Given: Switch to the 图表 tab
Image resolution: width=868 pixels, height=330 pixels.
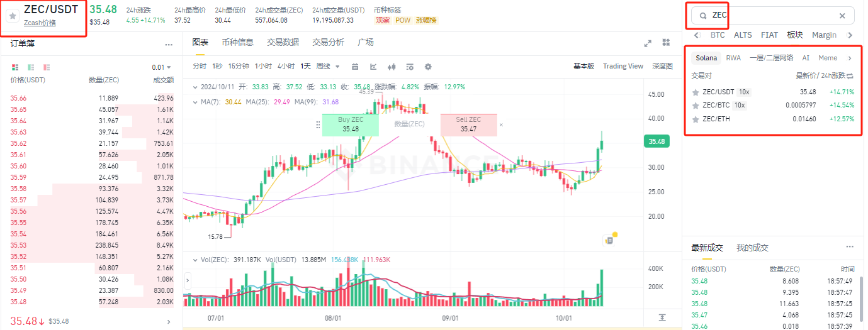Looking at the screenshot, I should (200, 42).
